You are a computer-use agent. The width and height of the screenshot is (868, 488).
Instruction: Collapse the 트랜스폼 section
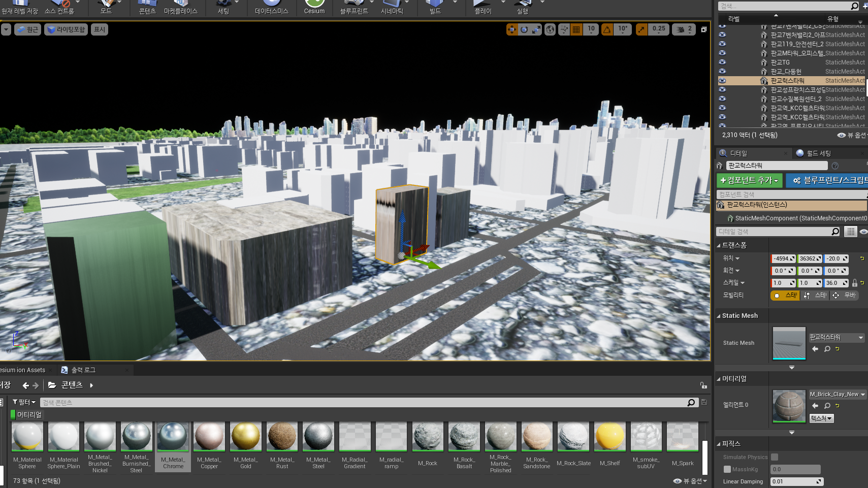[719, 245]
